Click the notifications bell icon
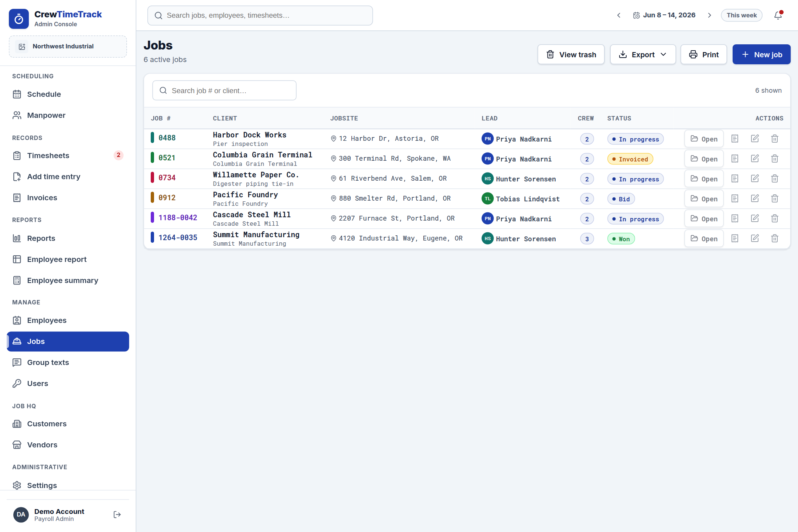This screenshot has height=532, width=798. [778, 15]
